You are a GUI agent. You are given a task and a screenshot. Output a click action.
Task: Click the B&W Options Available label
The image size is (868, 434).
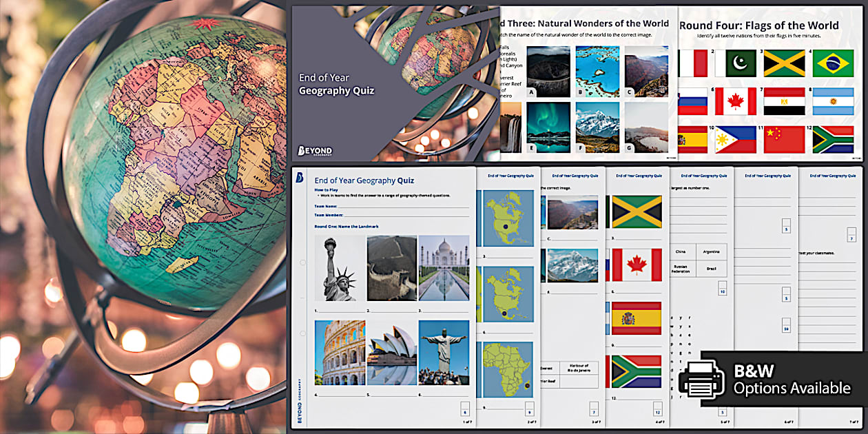[x=792, y=381]
